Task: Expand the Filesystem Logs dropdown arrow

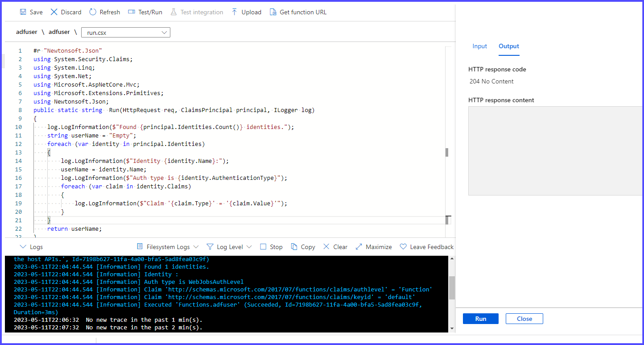Action: (x=196, y=247)
